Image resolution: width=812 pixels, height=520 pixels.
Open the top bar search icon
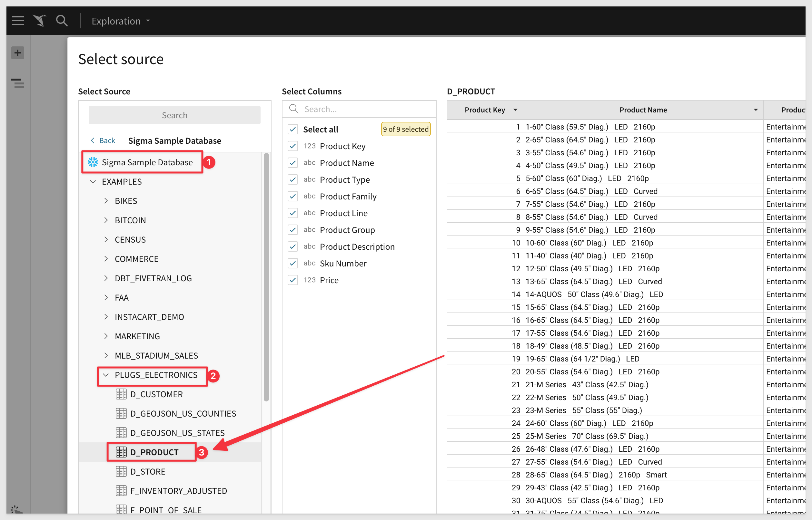click(62, 21)
